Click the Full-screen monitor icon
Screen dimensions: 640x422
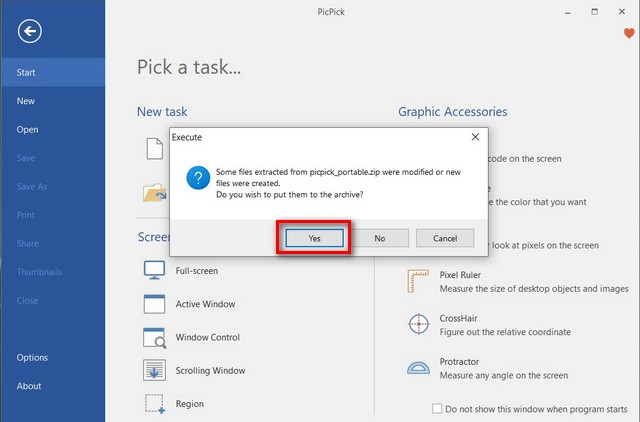click(154, 270)
